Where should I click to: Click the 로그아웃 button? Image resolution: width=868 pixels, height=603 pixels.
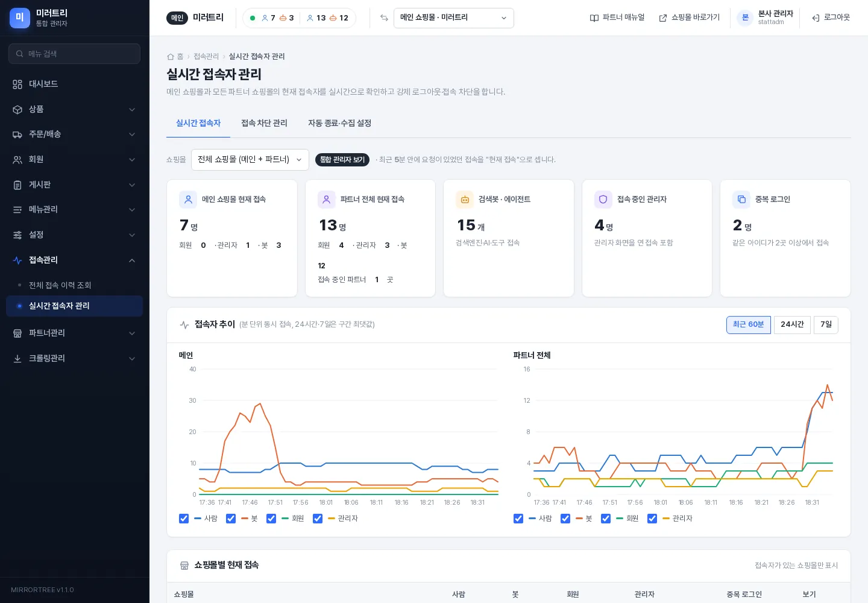[x=831, y=18]
